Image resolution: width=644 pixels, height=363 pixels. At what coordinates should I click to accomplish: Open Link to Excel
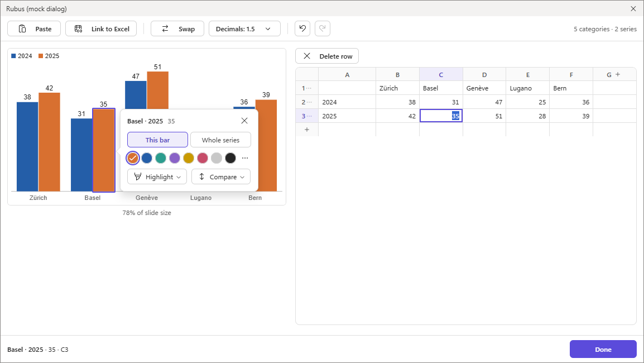101,29
